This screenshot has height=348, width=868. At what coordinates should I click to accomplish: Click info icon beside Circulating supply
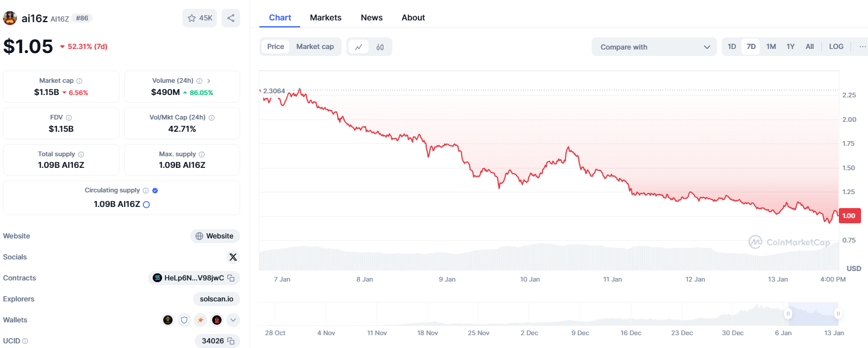pos(146,191)
